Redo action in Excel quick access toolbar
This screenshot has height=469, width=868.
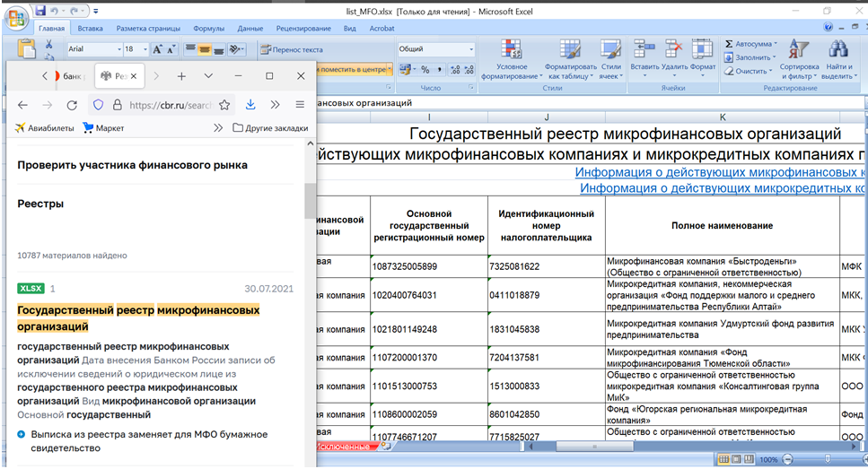click(x=75, y=11)
